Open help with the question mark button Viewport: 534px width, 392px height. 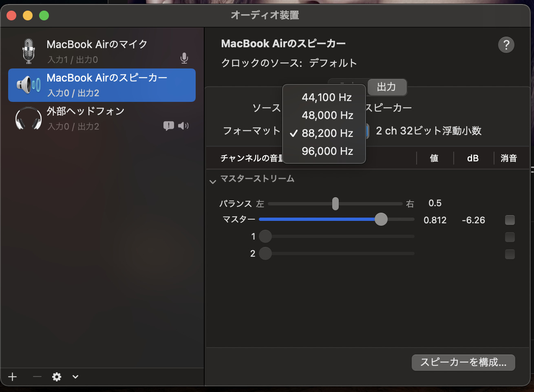pos(506,45)
